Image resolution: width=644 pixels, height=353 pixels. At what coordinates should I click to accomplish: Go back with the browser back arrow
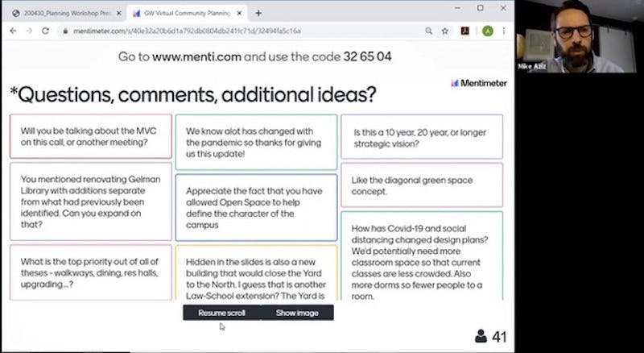click(x=13, y=31)
